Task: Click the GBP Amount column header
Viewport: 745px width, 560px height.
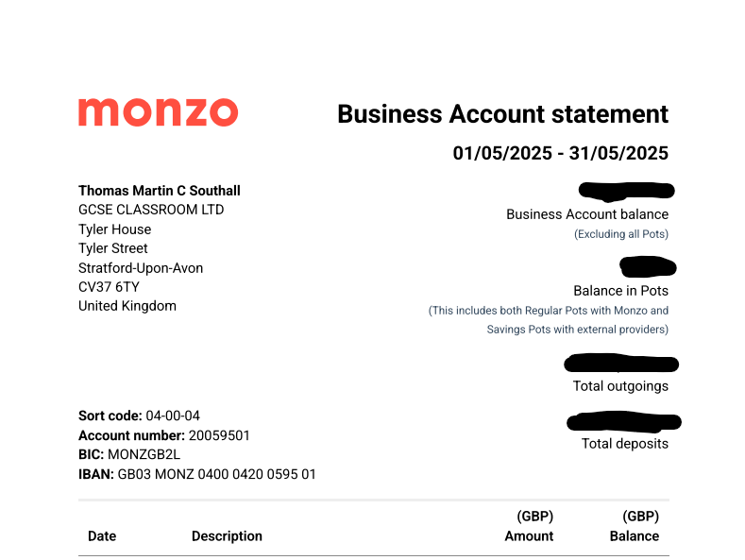Action: pos(529,526)
